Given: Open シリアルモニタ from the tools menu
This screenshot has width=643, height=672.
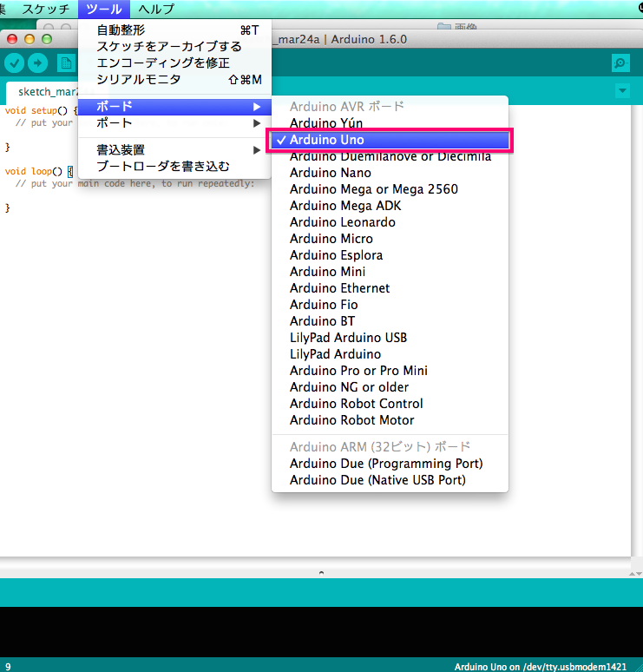Looking at the screenshot, I should [x=174, y=79].
